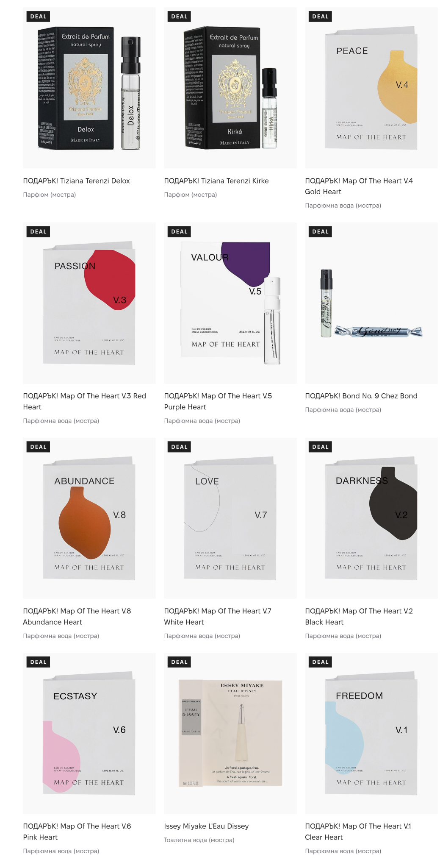440x868 pixels.
Task: Select the Love V.7 white sample card
Action: pos(230,519)
